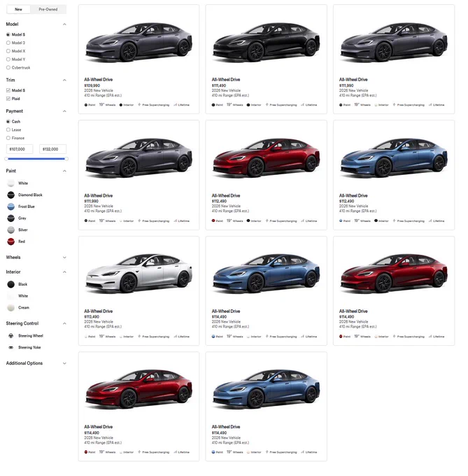Click Lifetime icon on the blue $112,490 card
The height and width of the screenshot is (476, 468).
tap(430, 220)
